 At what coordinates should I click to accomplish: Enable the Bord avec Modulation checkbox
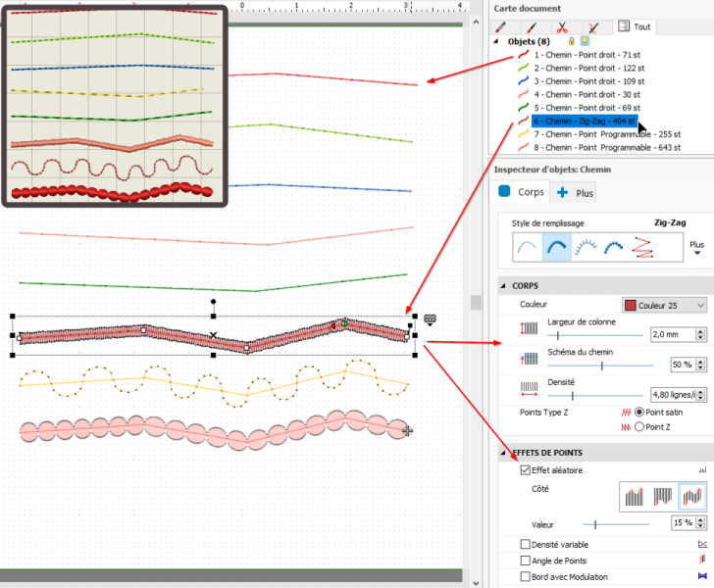click(525, 576)
